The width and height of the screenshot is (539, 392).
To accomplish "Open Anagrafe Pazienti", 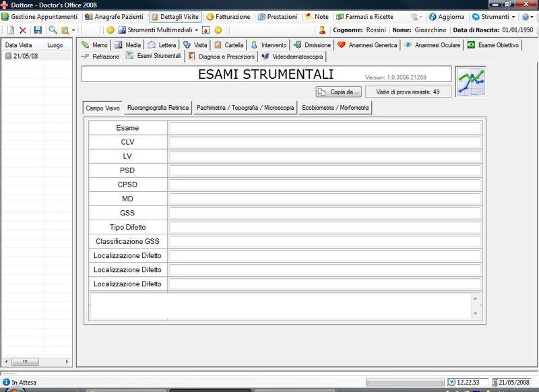I will coord(114,17).
